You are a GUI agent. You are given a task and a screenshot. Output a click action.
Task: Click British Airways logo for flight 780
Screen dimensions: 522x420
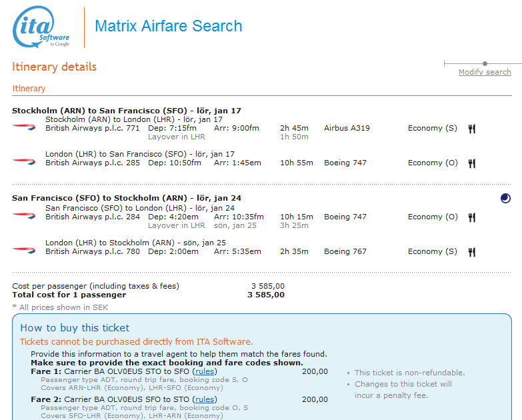click(x=23, y=249)
